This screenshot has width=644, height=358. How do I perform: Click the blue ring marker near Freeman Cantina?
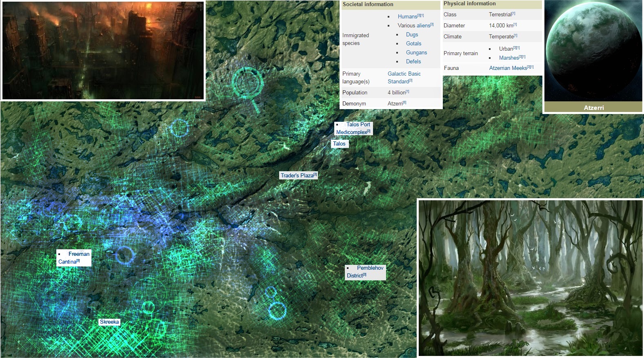tap(124, 255)
